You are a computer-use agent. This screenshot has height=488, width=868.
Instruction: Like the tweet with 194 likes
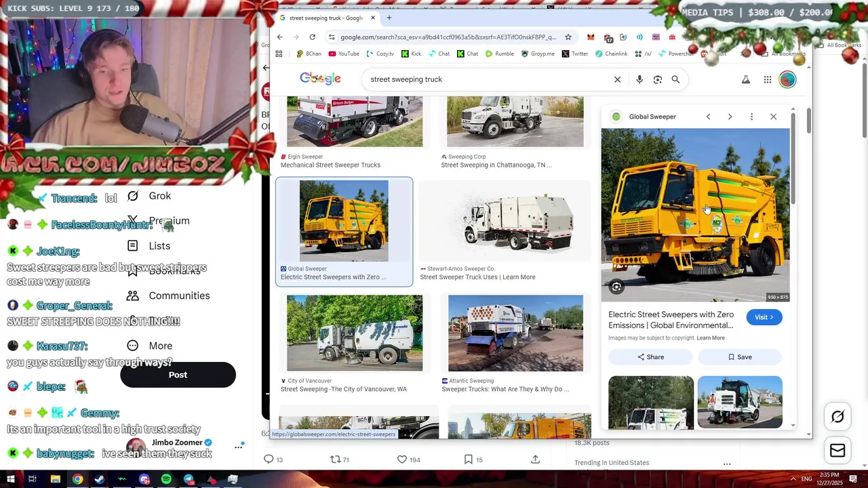click(408, 460)
